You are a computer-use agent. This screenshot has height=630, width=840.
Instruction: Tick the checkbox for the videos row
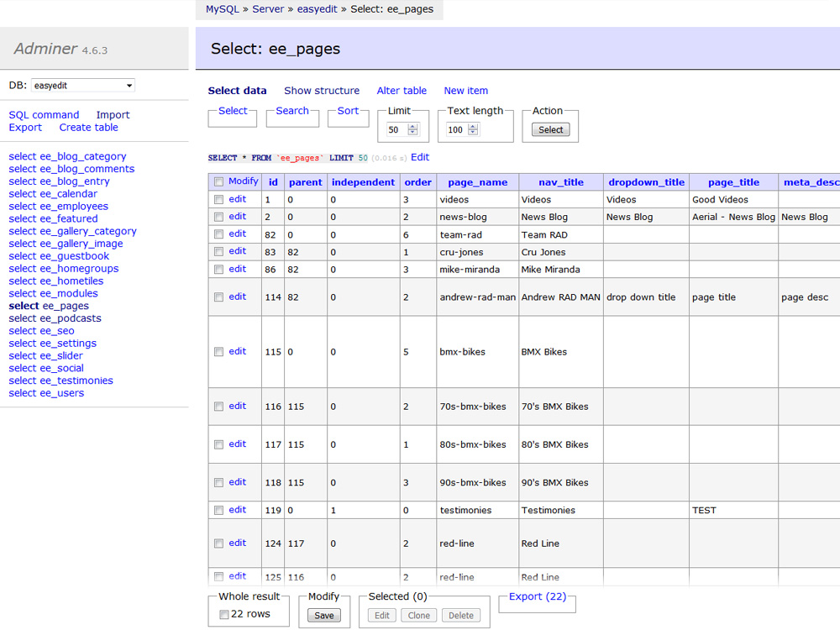[x=219, y=200]
